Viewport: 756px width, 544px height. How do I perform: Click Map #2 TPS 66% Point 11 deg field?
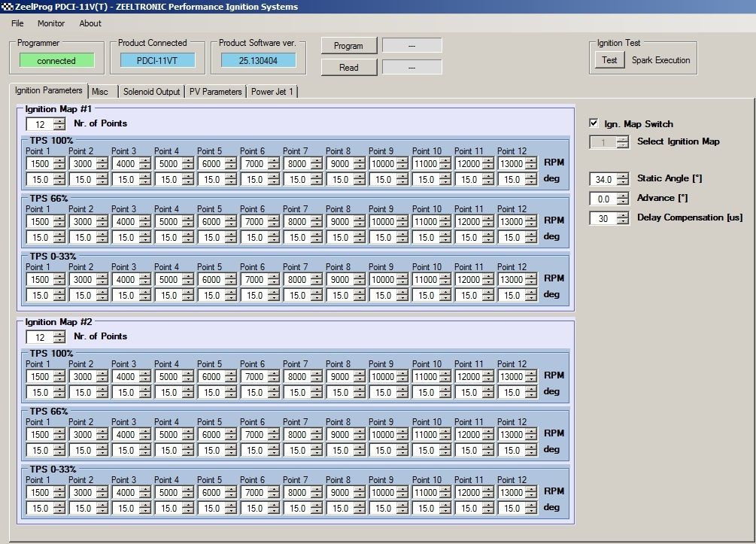pyautogui.click(x=469, y=451)
